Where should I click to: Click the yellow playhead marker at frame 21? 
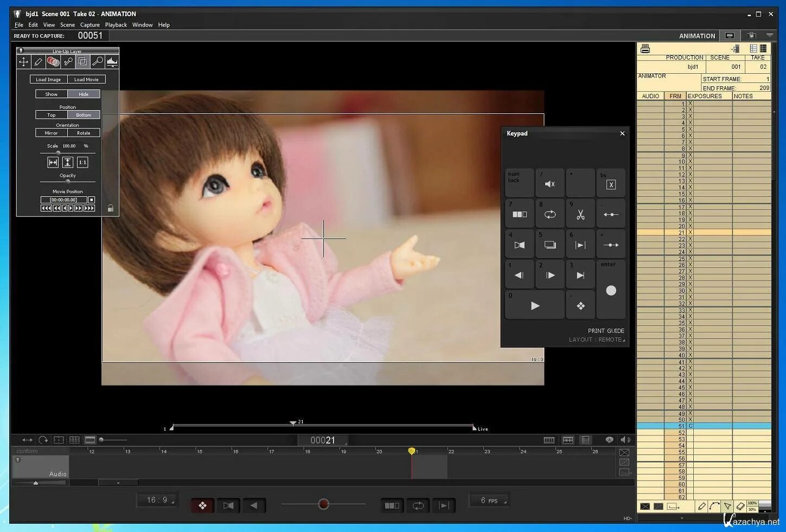click(412, 451)
